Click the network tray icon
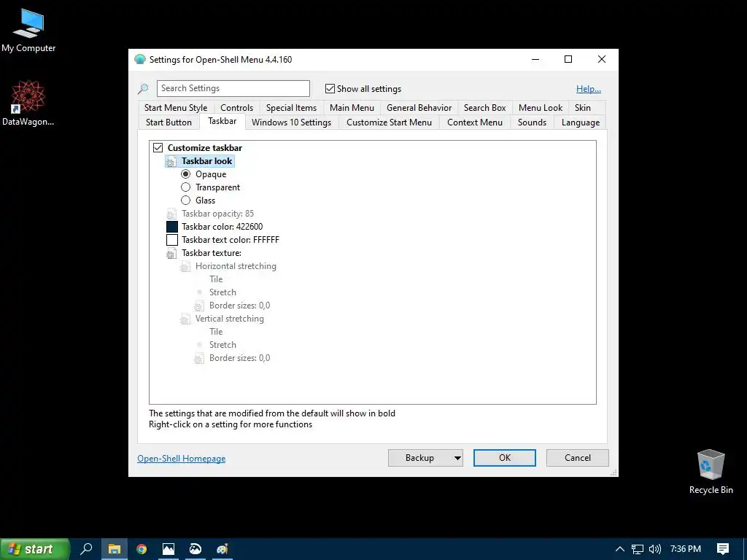The height and width of the screenshot is (560, 747). pos(638,549)
